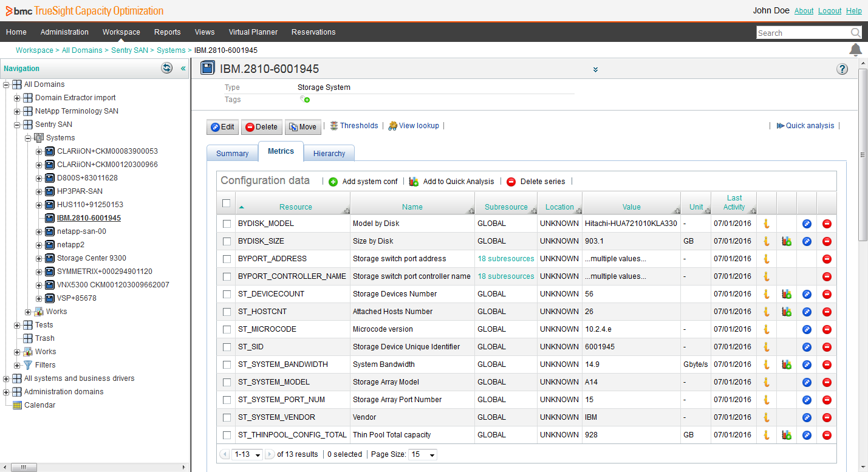Click into the Search field

[x=803, y=33]
